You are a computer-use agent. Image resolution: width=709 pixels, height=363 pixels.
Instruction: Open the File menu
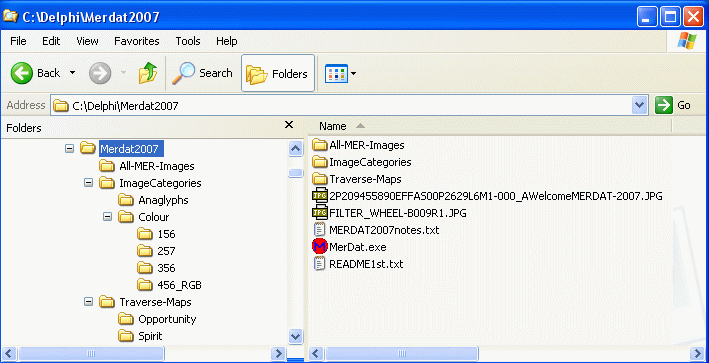18,41
